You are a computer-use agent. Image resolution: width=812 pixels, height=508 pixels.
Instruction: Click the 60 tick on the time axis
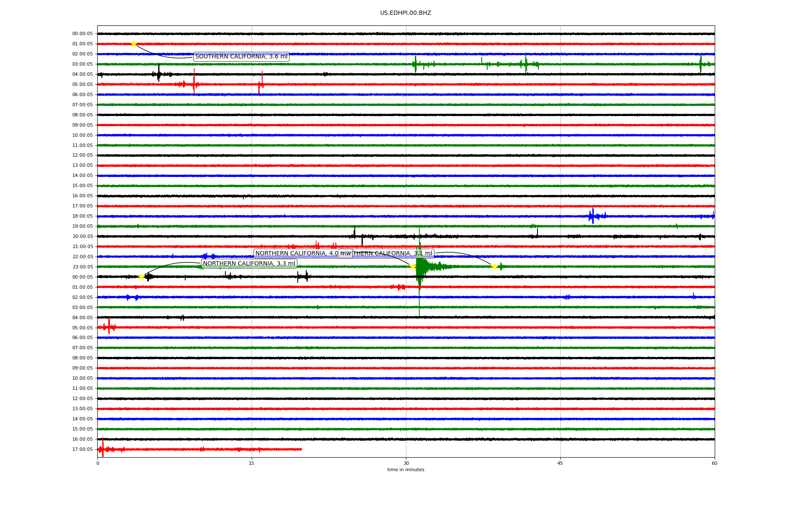pos(714,463)
